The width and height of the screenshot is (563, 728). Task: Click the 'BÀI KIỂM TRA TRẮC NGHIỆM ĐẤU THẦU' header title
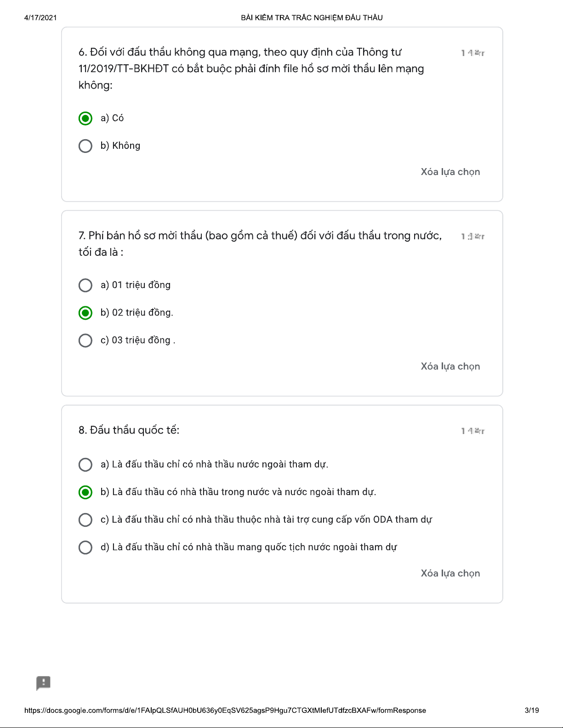pyautogui.click(x=312, y=18)
